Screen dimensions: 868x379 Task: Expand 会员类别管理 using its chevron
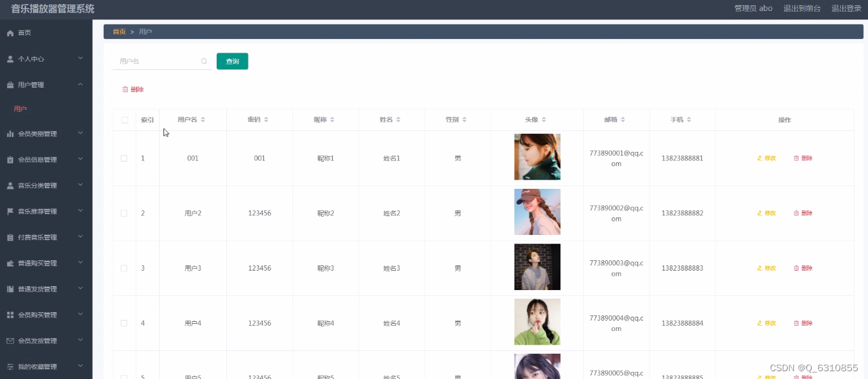point(80,133)
